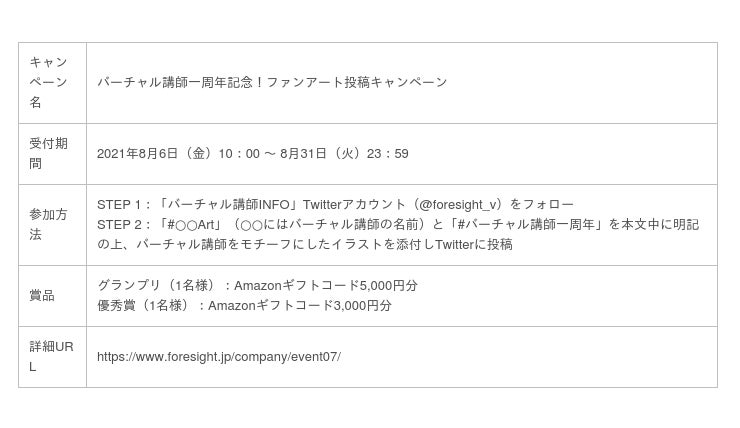
Task: Click the STEP 1 instruction line
Action: tap(335, 205)
